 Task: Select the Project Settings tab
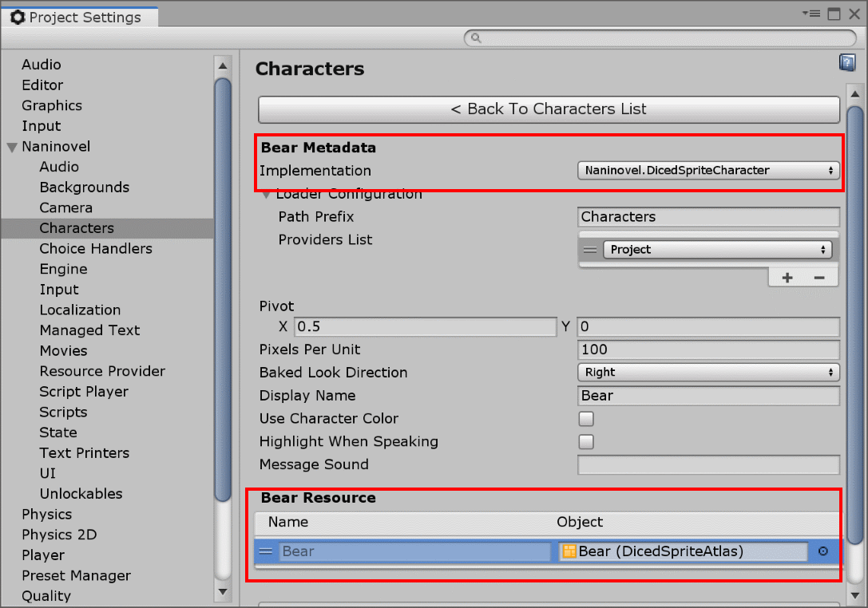tap(80, 16)
